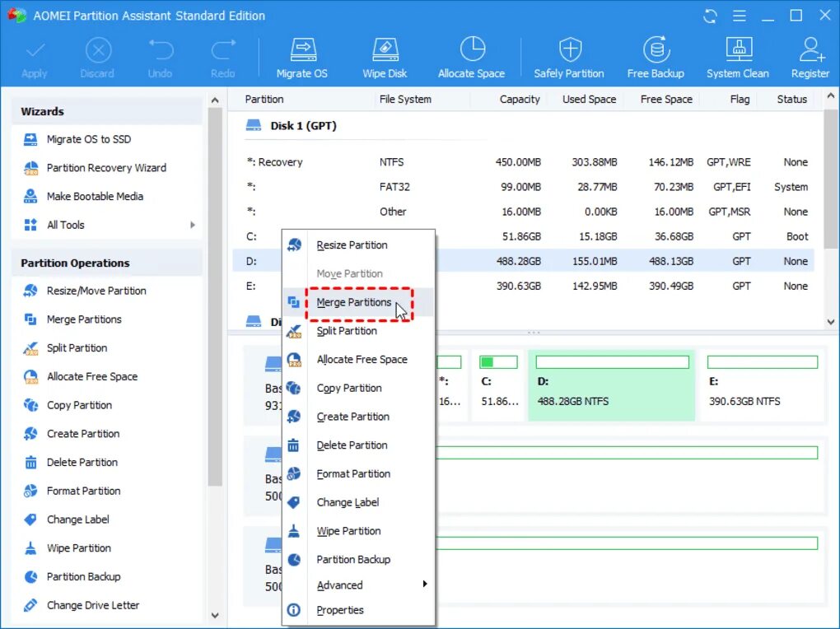Choose Split Partition in context menu

click(358, 331)
